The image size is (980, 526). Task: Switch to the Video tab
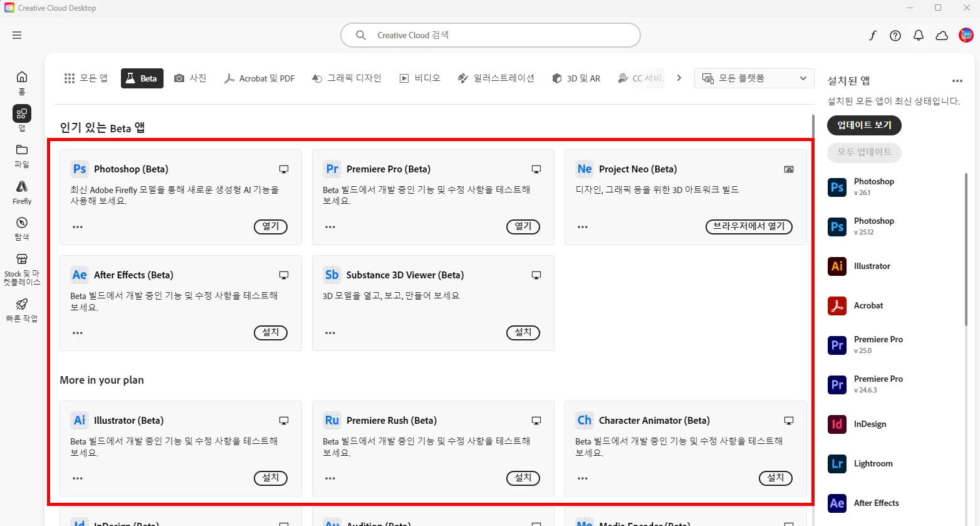click(x=420, y=78)
